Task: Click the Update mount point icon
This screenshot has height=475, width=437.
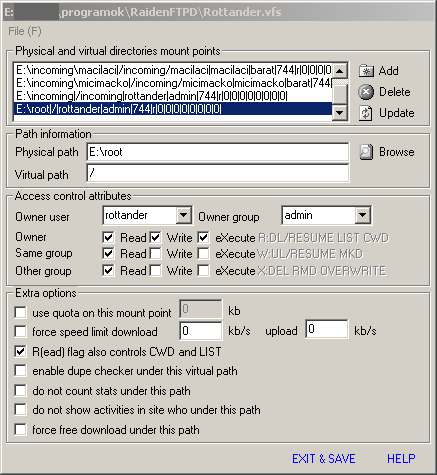Action: [366, 113]
